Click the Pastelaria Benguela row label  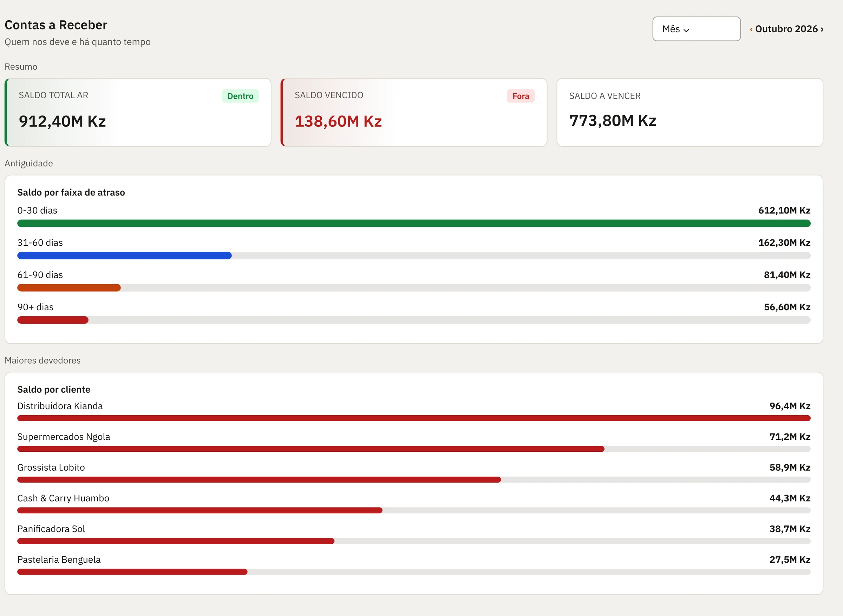(x=59, y=559)
